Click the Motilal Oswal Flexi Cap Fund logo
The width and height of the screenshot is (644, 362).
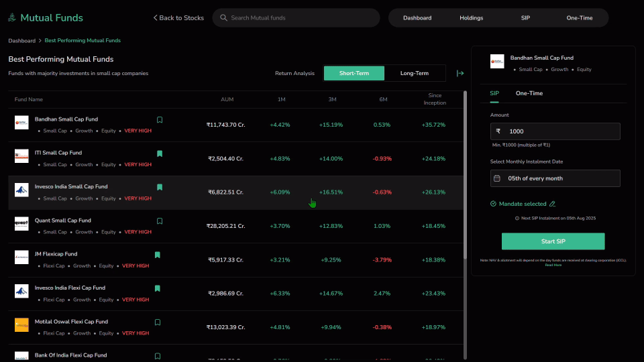tap(21, 325)
